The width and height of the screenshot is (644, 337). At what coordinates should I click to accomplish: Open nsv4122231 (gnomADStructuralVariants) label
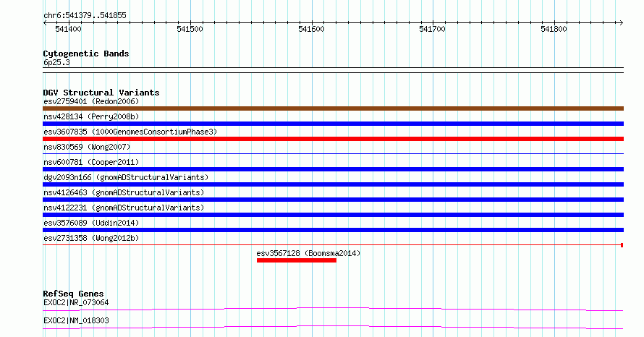124,208
